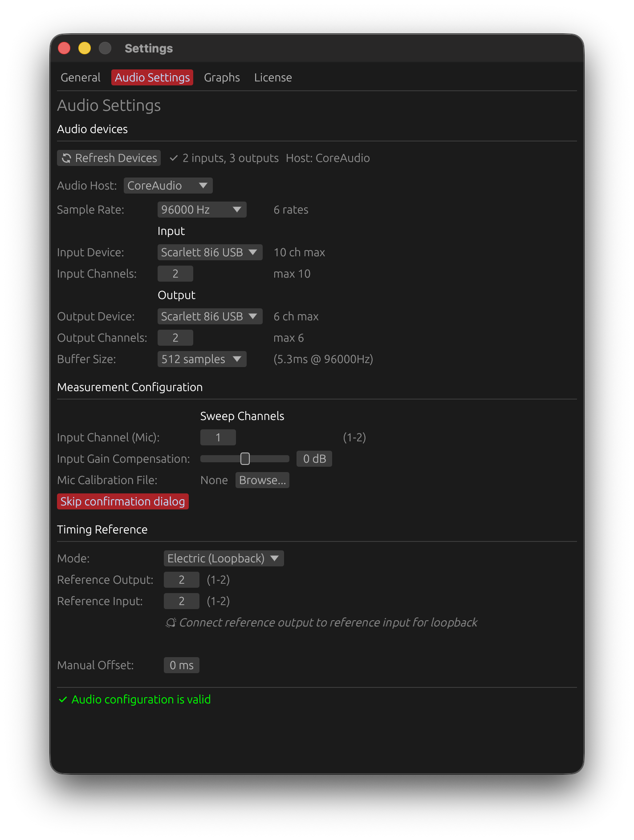Switch to the Graphs tab
The width and height of the screenshot is (634, 840).
[x=222, y=77]
